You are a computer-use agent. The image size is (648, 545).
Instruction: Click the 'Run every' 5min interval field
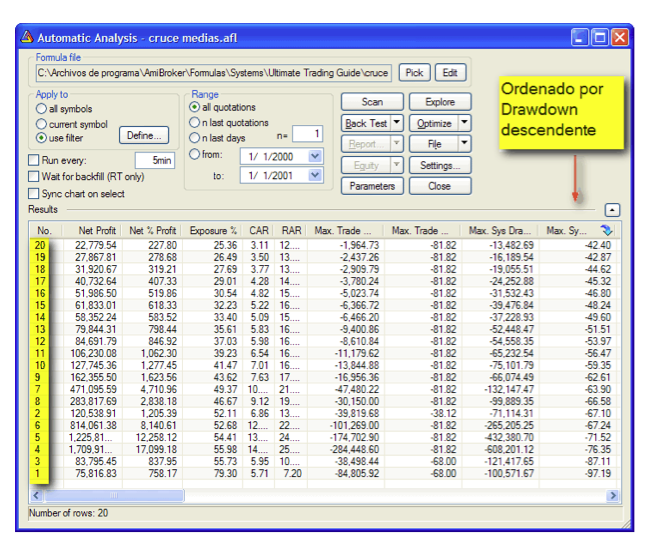[x=155, y=160]
